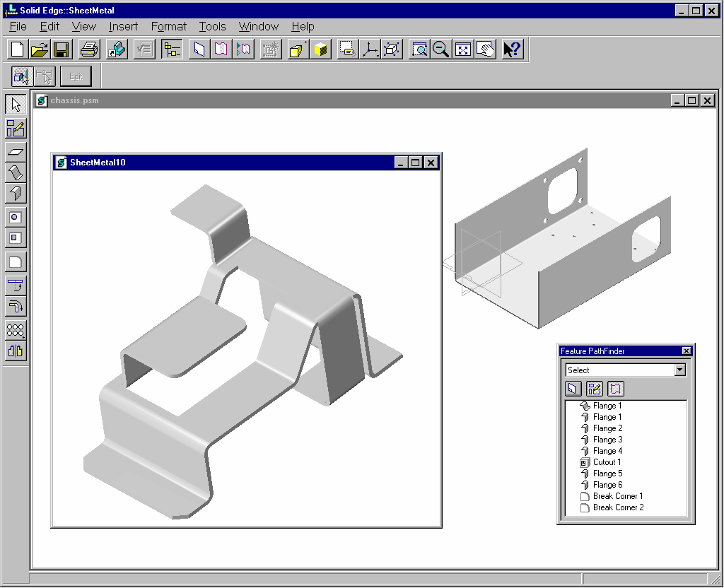Open the Window menu
This screenshot has height=588, width=724.
[x=259, y=26]
